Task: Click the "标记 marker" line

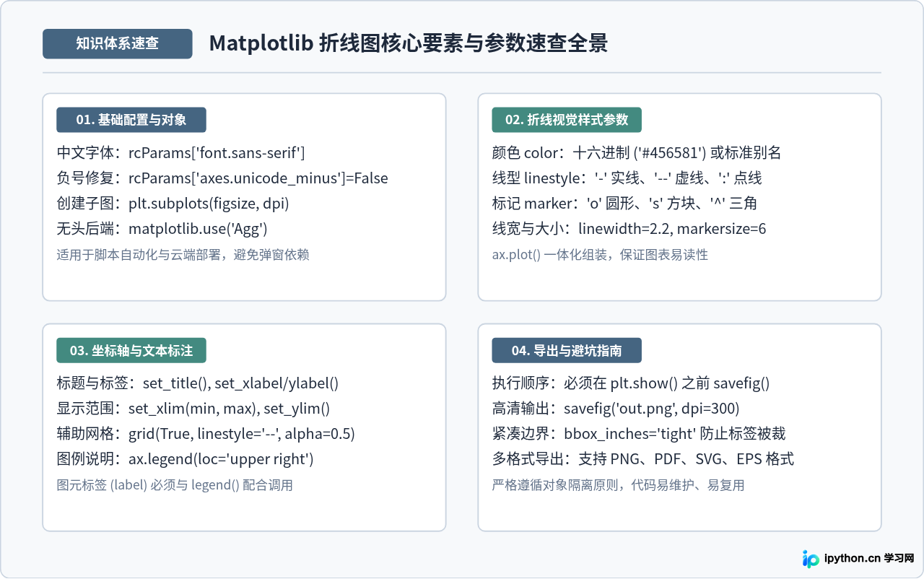Action: click(624, 204)
